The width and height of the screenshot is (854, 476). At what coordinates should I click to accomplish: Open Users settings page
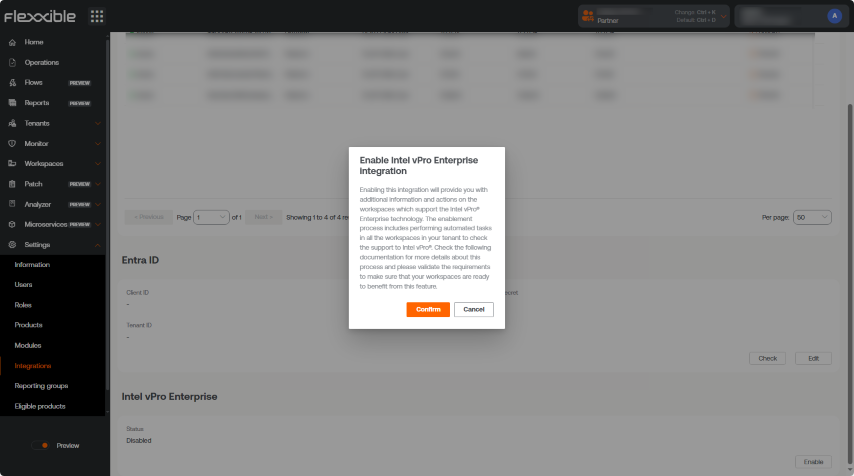pos(23,285)
